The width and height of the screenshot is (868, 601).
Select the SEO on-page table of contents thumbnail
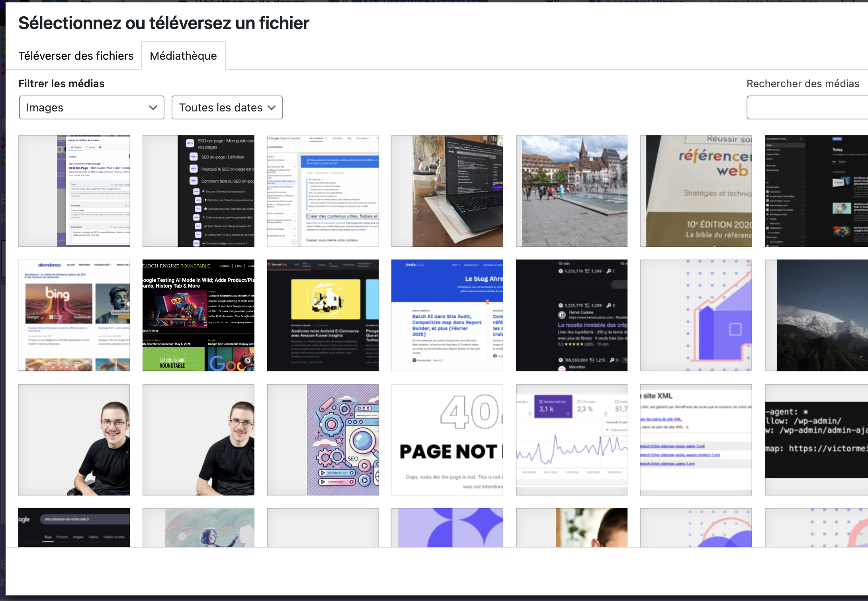point(198,191)
